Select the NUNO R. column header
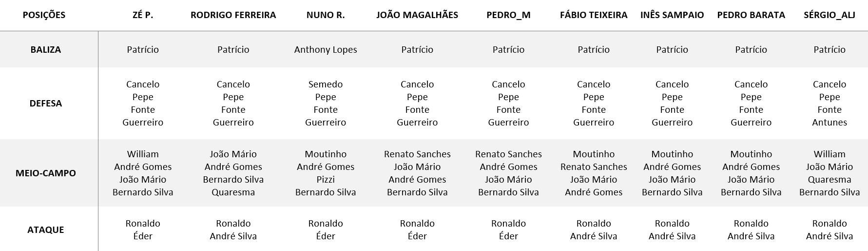The image size is (868, 251). (x=326, y=15)
